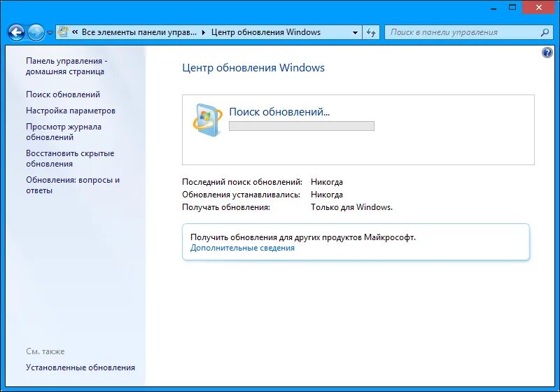560x392 pixels.
Task: Open 'Просмотр журнала обновлений' link
Action: [64, 132]
